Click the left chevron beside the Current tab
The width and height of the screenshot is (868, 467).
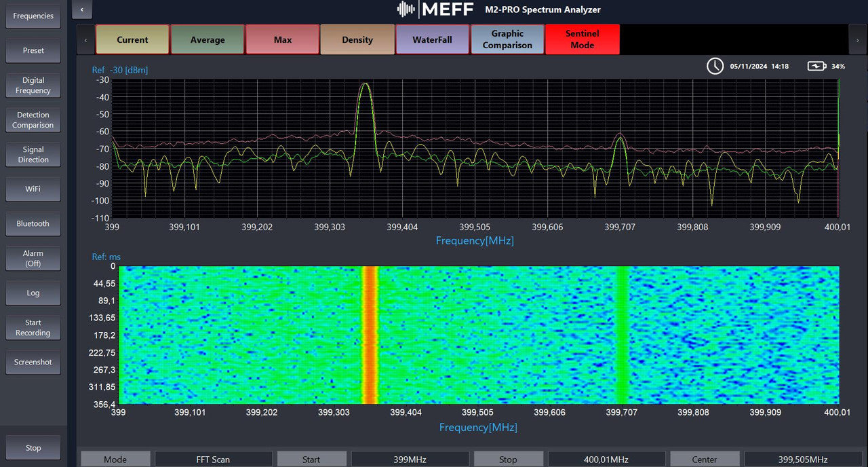pos(85,39)
